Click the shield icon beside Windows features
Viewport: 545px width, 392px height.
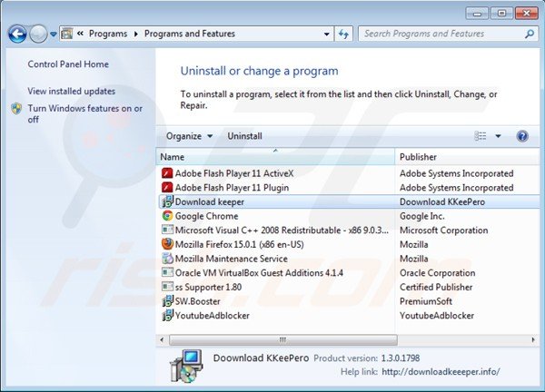[x=16, y=109]
